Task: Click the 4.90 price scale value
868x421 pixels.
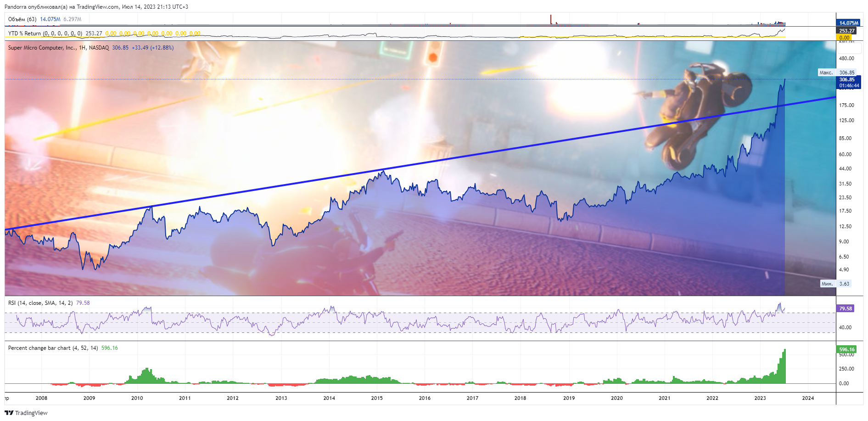Action: coord(844,269)
